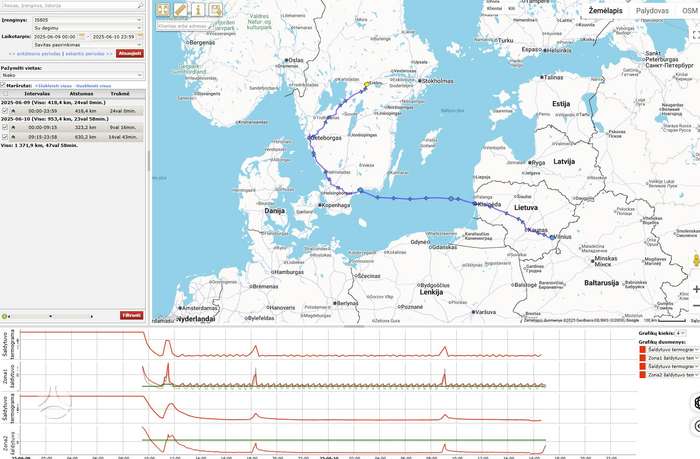Open the start date calendar picker
The height and width of the screenshot is (459, 700).
point(81,36)
